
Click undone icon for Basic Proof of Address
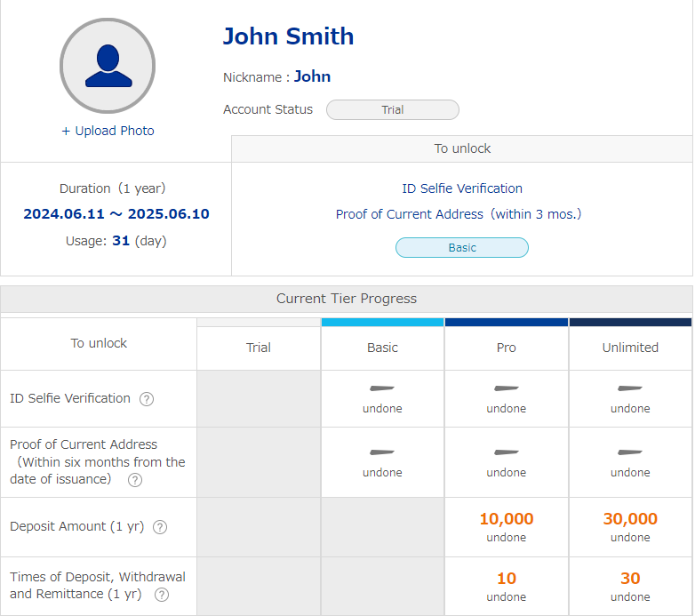tap(382, 452)
